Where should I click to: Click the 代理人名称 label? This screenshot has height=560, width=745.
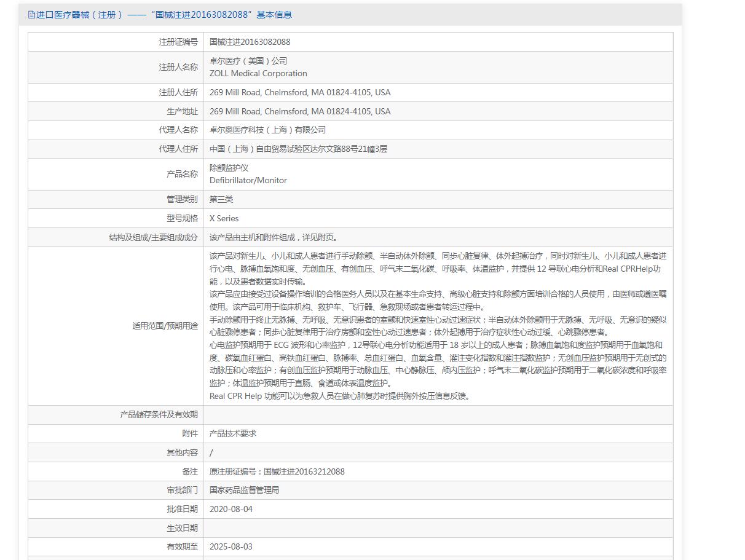pos(178,130)
